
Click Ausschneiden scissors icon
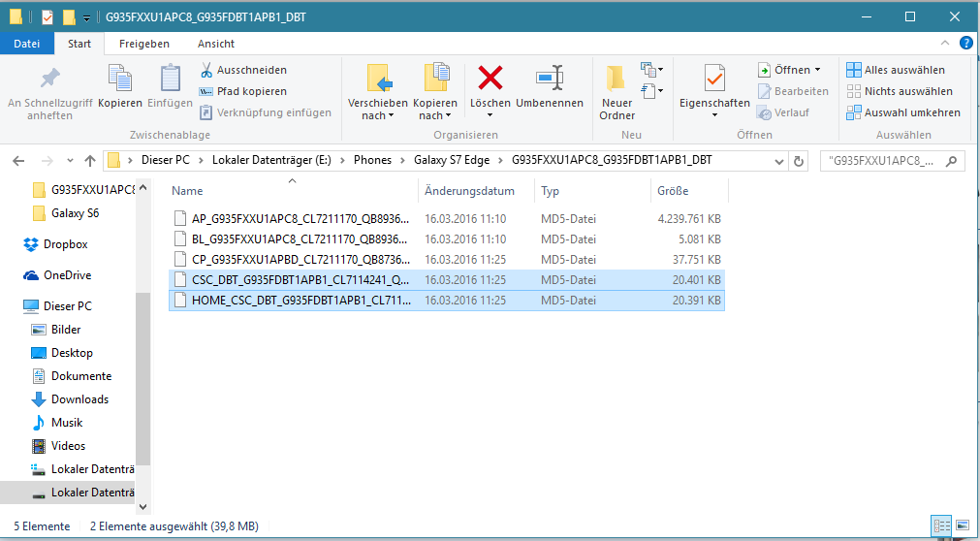[206, 70]
